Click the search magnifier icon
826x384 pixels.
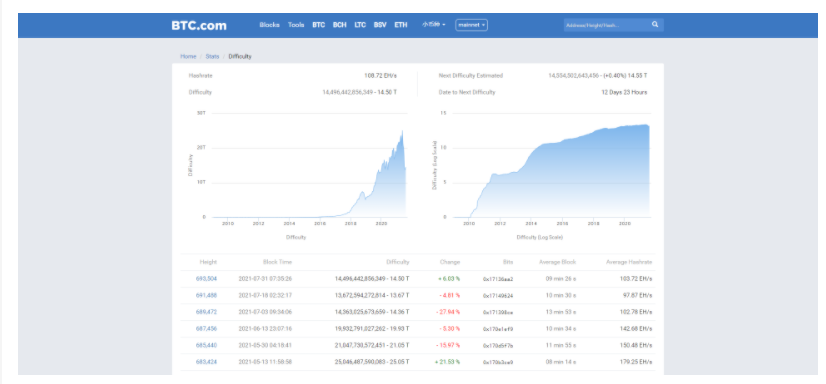[x=655, y=24]
